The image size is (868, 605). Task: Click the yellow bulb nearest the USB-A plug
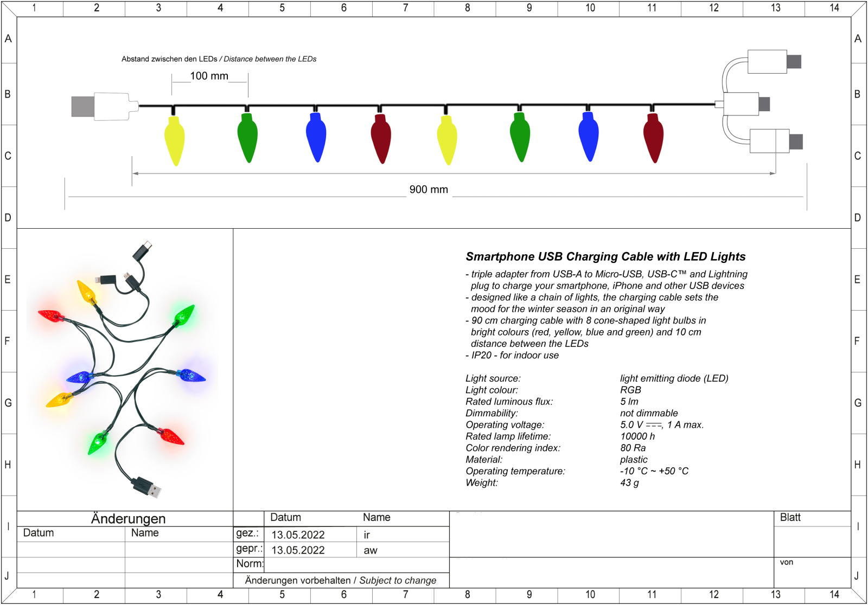[175, 141]
